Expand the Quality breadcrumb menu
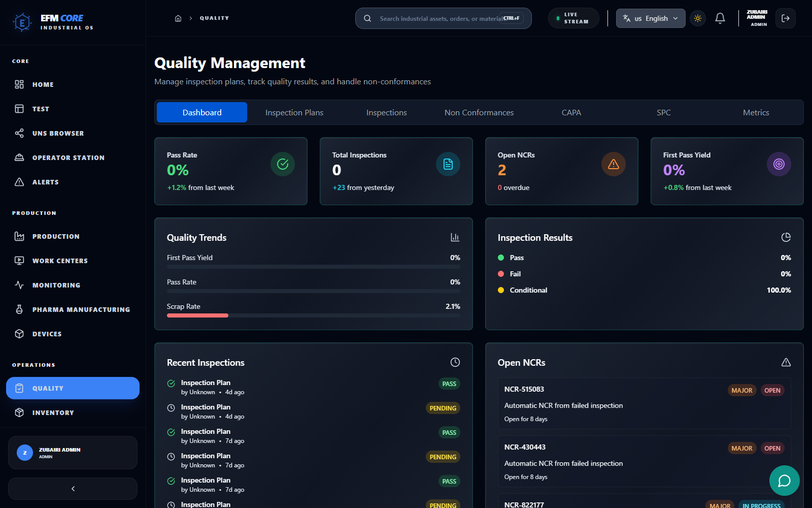This screenshot has width=812, height=508. (x=214, y=18)
